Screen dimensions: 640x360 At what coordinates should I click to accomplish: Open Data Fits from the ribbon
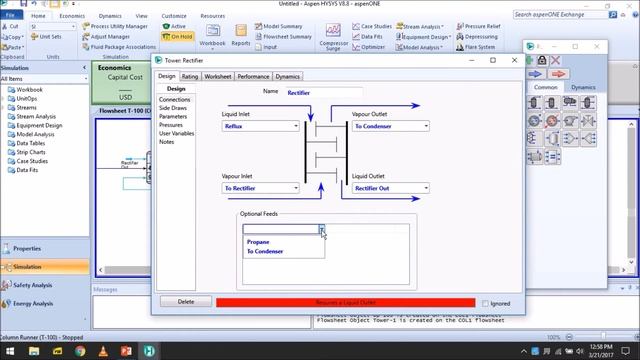(367, 37)
